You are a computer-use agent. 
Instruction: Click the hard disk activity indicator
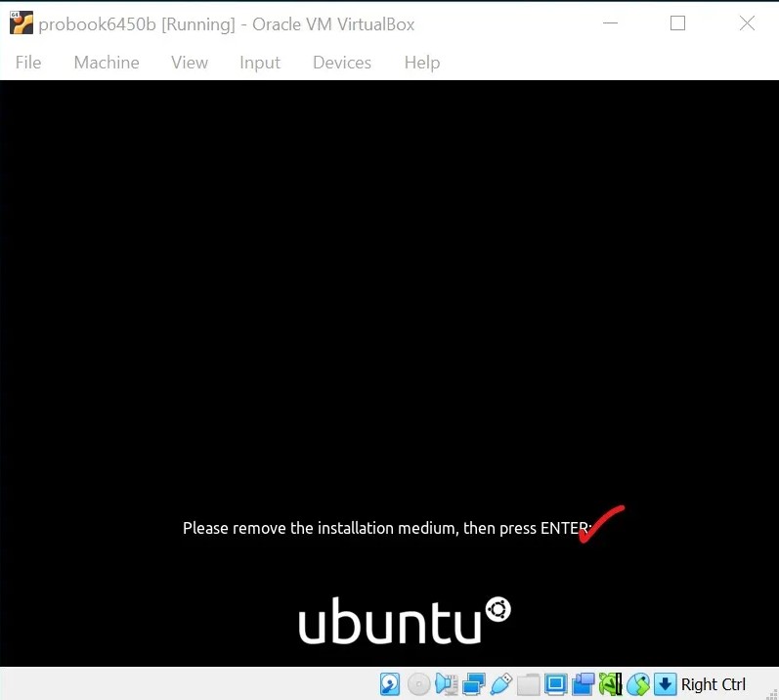[390, 684]
